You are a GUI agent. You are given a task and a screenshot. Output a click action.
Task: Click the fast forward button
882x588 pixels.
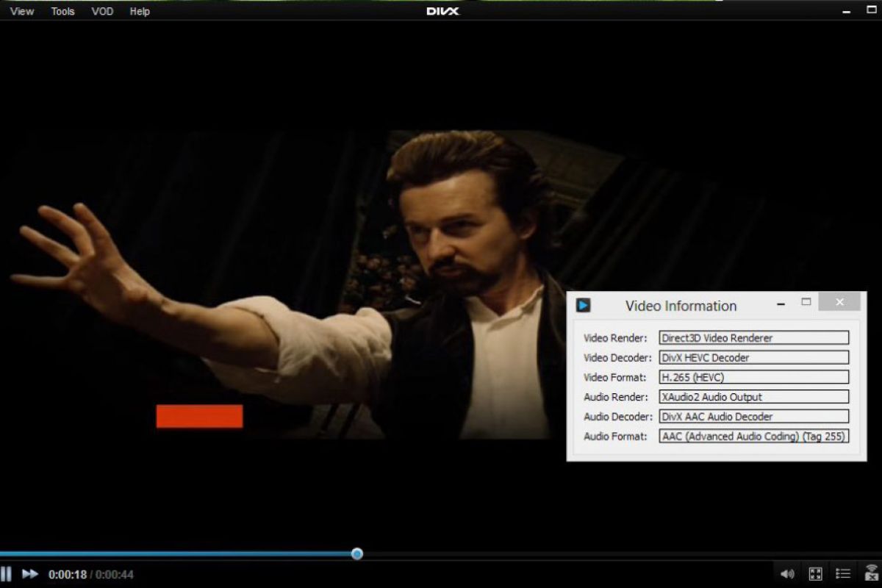30,573
